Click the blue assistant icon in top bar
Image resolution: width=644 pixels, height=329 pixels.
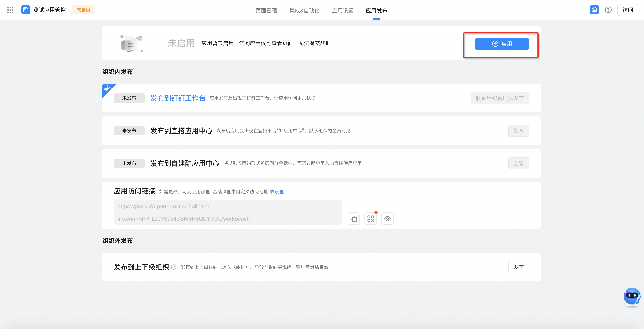[x=594, y=10]
